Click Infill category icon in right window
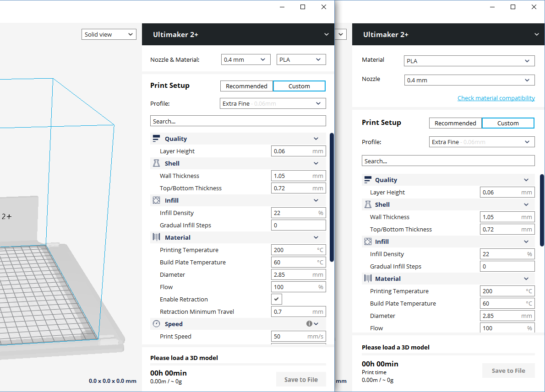545x392 pixels. click(x=368, y=242)
